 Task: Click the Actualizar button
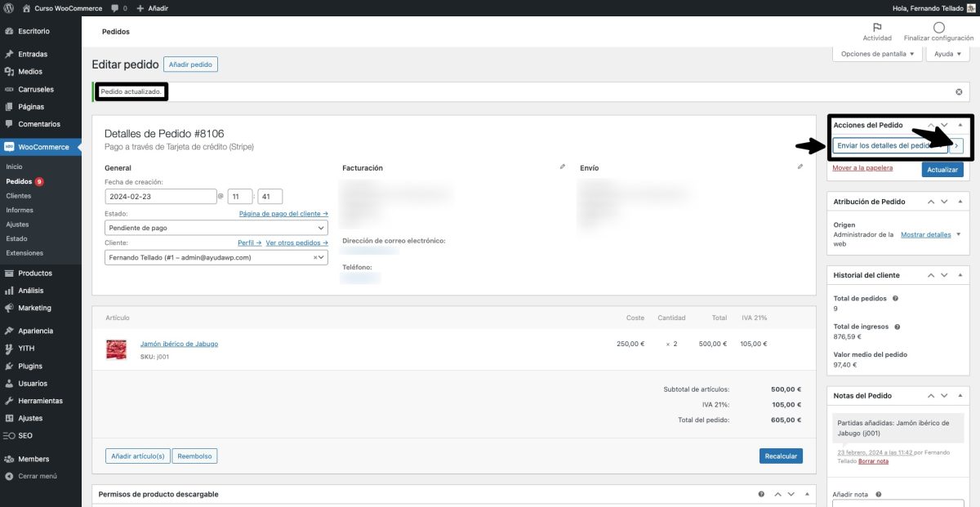[942, 169]
